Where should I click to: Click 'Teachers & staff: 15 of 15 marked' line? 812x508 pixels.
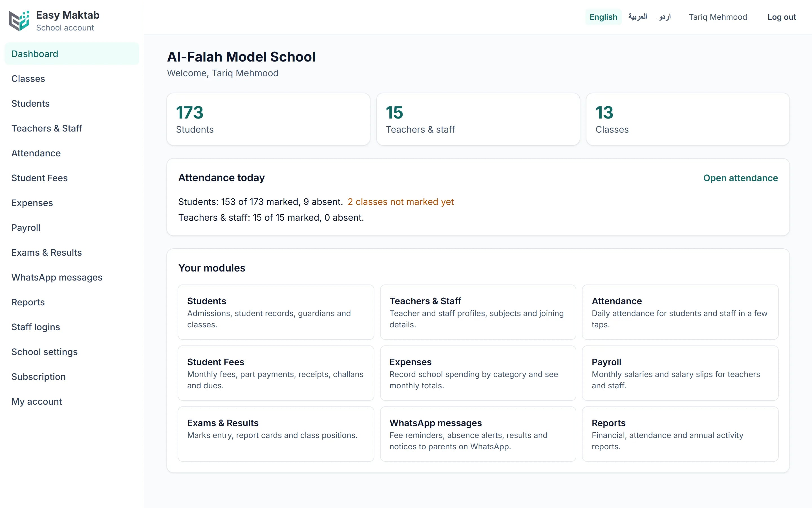[x=271, y=218]
